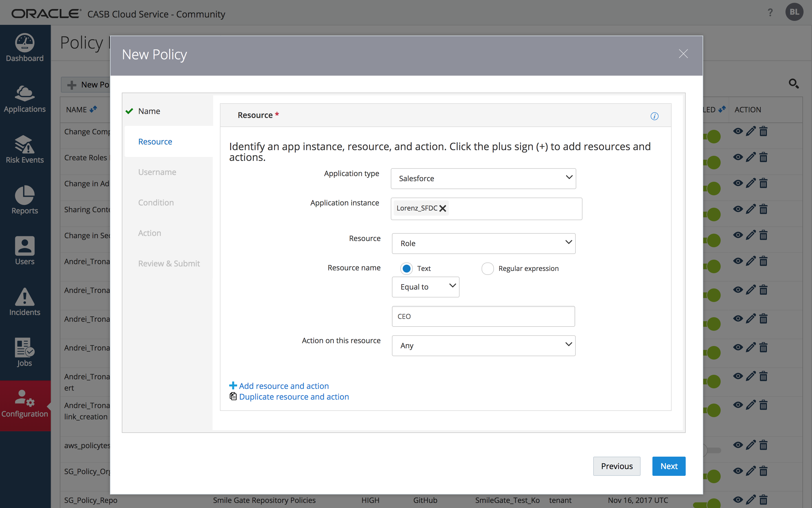
Task: Toggle enabled switch for Change Comp policy
Action: point(712,136)
